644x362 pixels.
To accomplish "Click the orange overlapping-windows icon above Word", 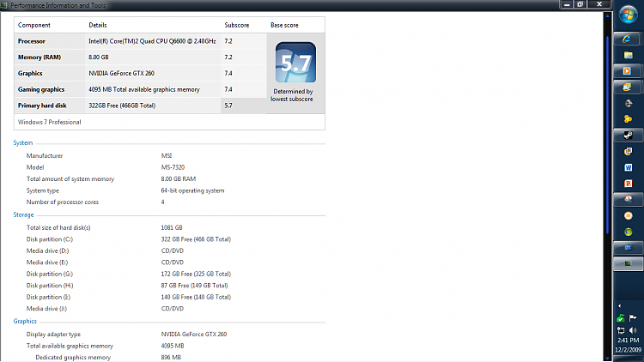I will point(628,152).
